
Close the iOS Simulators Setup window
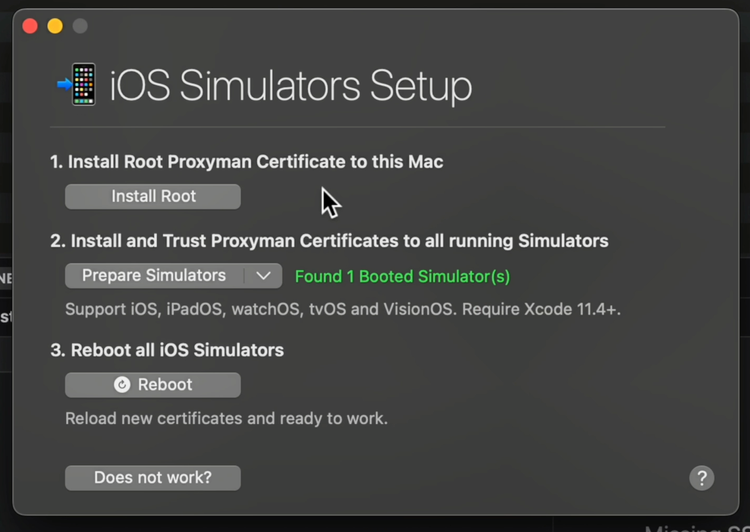point(30,26)
